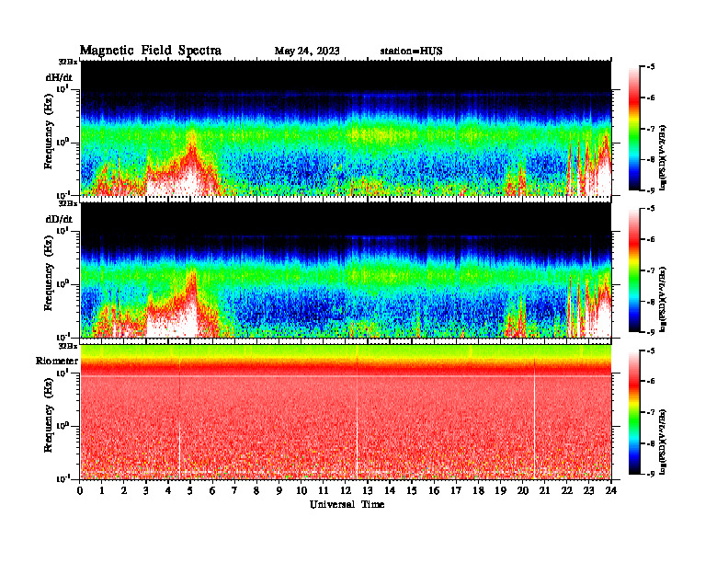Click the color bar beside the dH/dt panel
This screenshot has width=728, height=563.
point(634,128)
